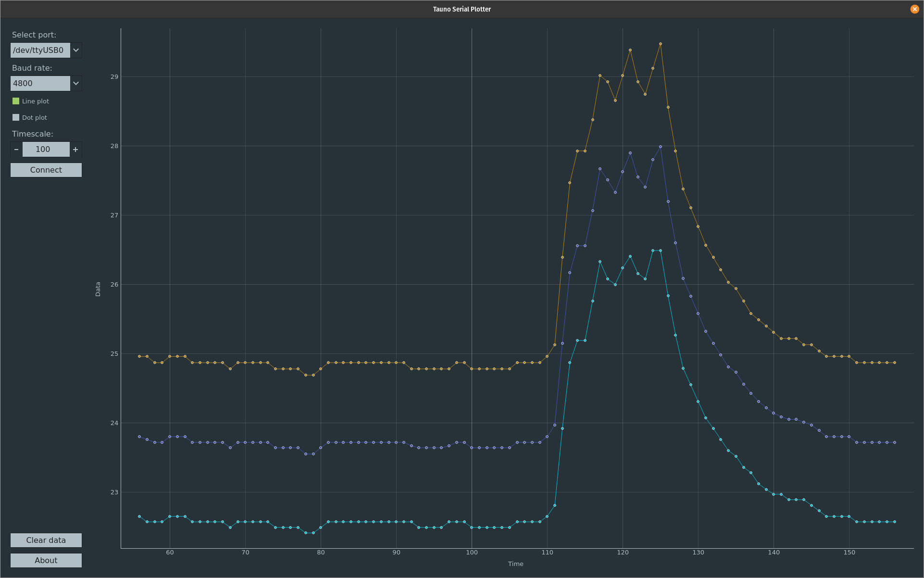This screenshot has width=924, height=578.
Task: Enable the Dot plot checkbox
Action: click(16, 117)
